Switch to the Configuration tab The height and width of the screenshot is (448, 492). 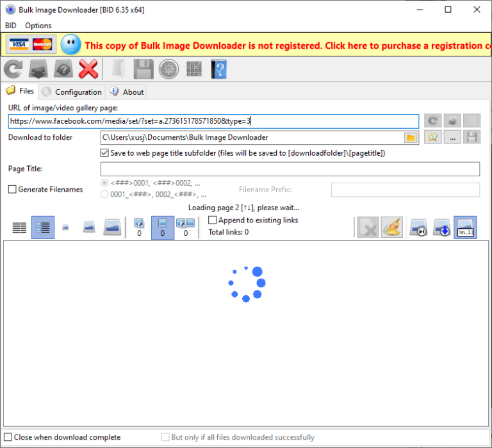(72, 92)
